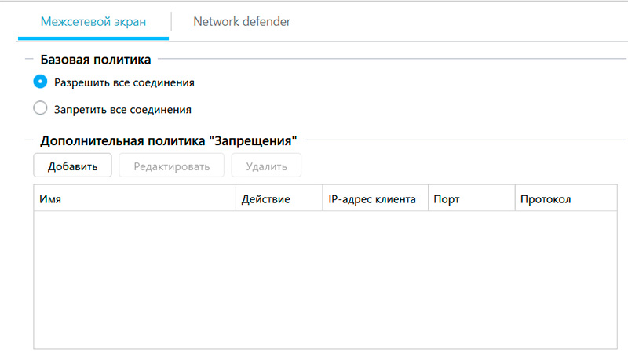Screen dimensions: 628x364
Task: Click the Дополнительная политика "Запрещения" heading
Action: click(168, 141)
